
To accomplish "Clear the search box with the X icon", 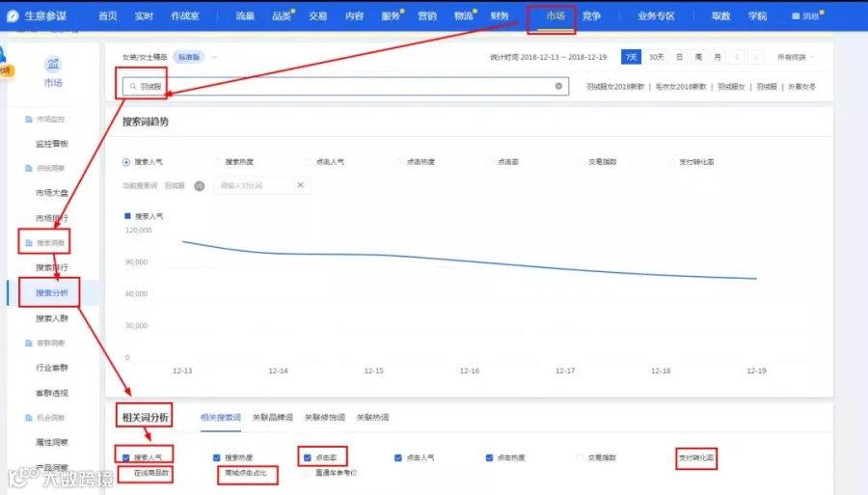I will pyautogui.click(x=558, y=86).
